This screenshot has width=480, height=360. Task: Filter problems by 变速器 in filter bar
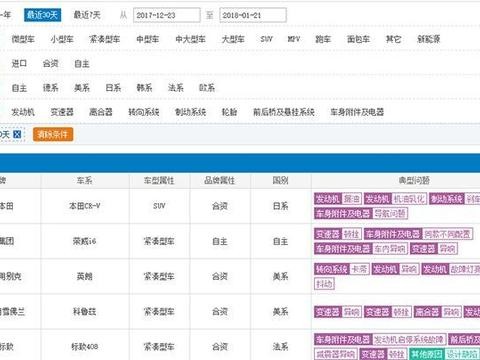click(62, 112)
